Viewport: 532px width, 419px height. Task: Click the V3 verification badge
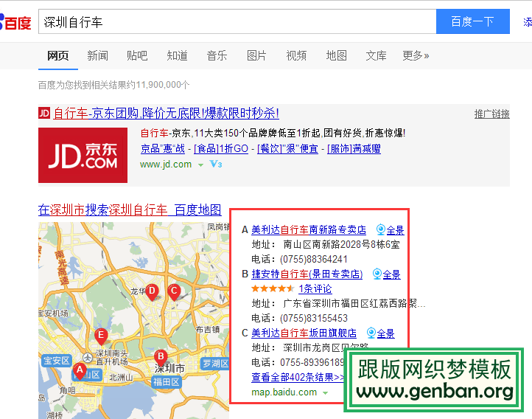[216, 165]
